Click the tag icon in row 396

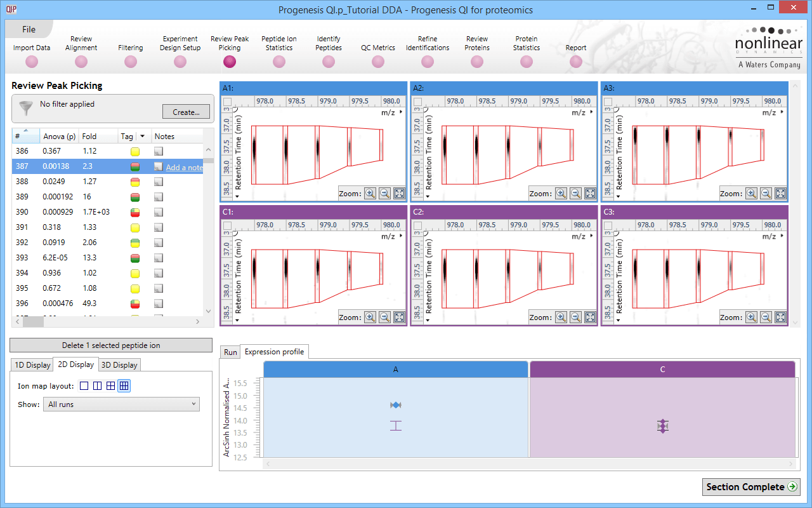[135, 304]
